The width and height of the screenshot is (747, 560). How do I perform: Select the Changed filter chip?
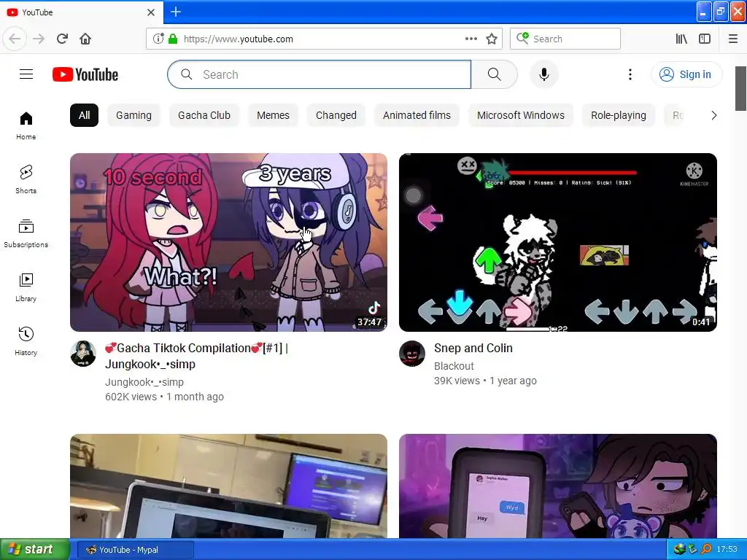336,115
